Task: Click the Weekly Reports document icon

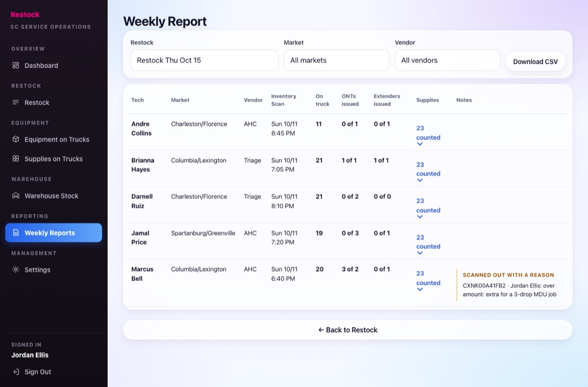Action: click(16, 233)
